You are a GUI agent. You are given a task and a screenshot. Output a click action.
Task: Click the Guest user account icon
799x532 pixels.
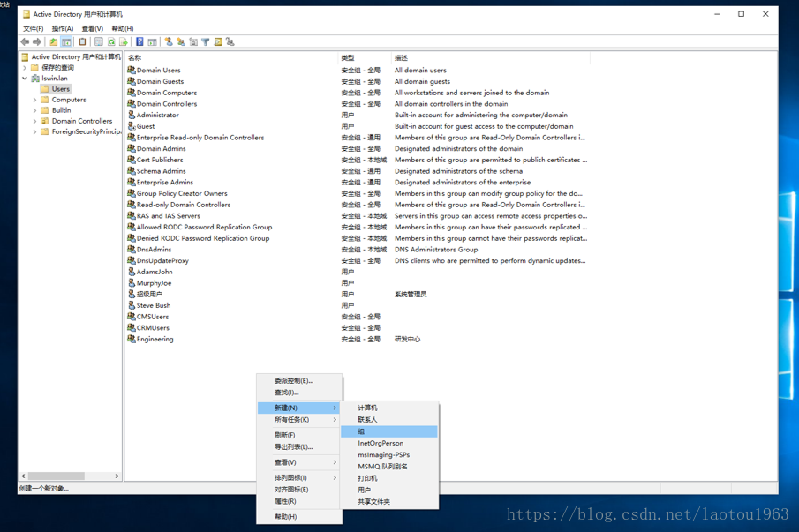tap(132, 126)
